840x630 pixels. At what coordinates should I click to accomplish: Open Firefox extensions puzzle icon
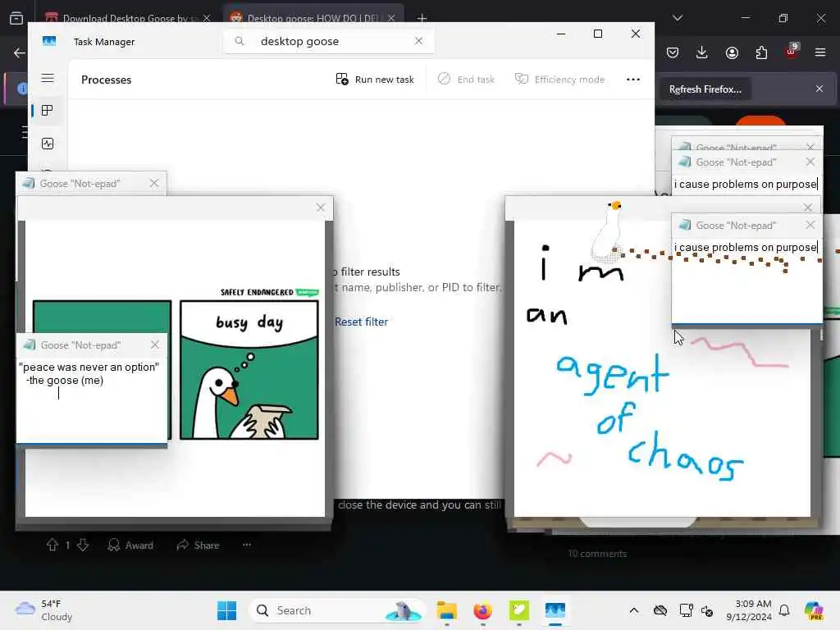(x=761, y=52)
